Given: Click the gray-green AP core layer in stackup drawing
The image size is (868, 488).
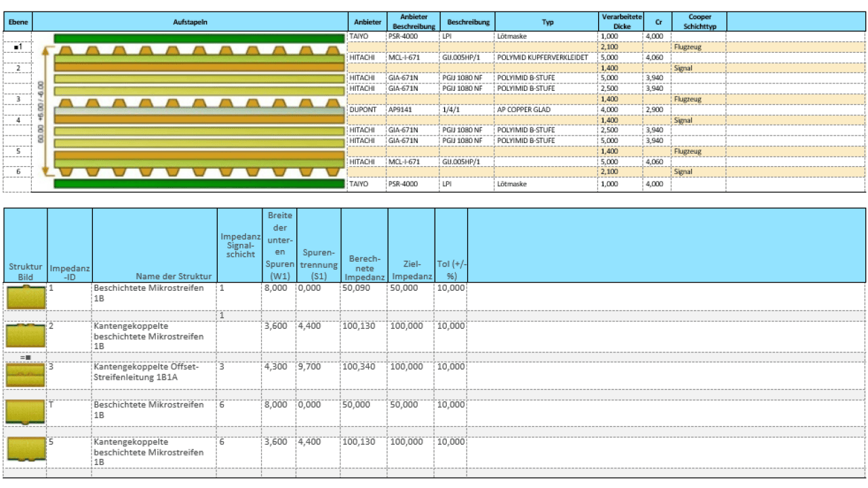Looking at the screenshot, I should (x=199, y=110).
